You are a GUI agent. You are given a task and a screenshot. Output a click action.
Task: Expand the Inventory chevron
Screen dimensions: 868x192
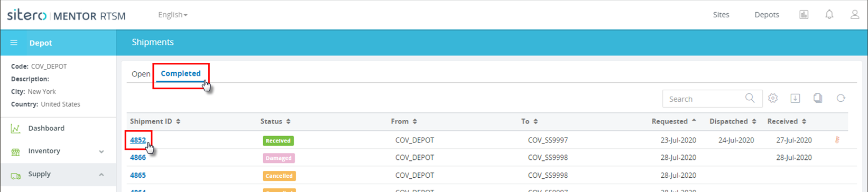tap(101, 151)
